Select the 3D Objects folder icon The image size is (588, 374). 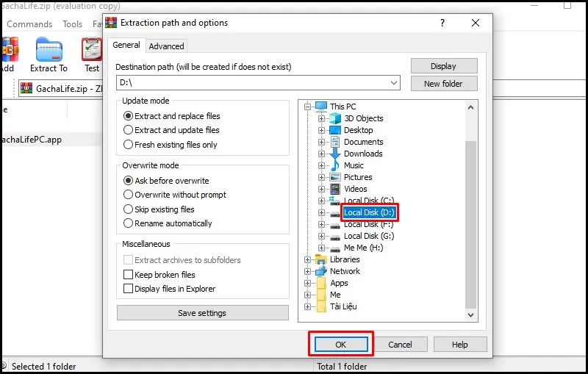(335, 118)
